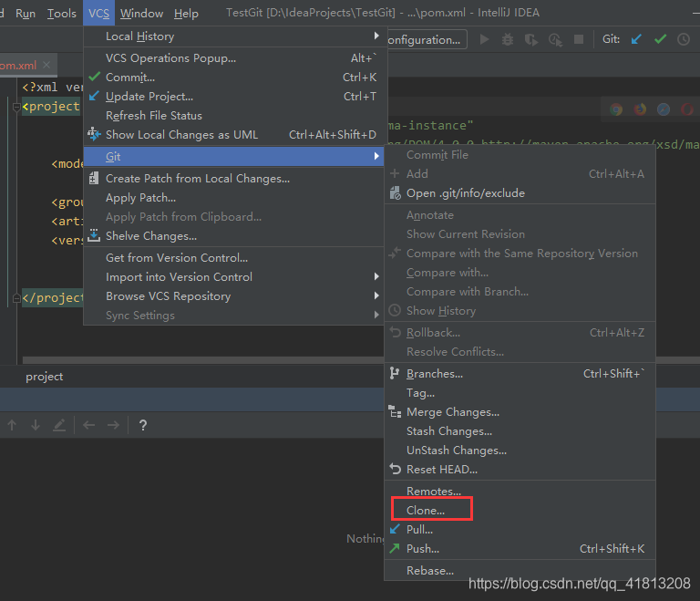This screenshot has width=700, height=601.
Task: Select Remotes... in Git submenu
Action: tap(520, 491)
